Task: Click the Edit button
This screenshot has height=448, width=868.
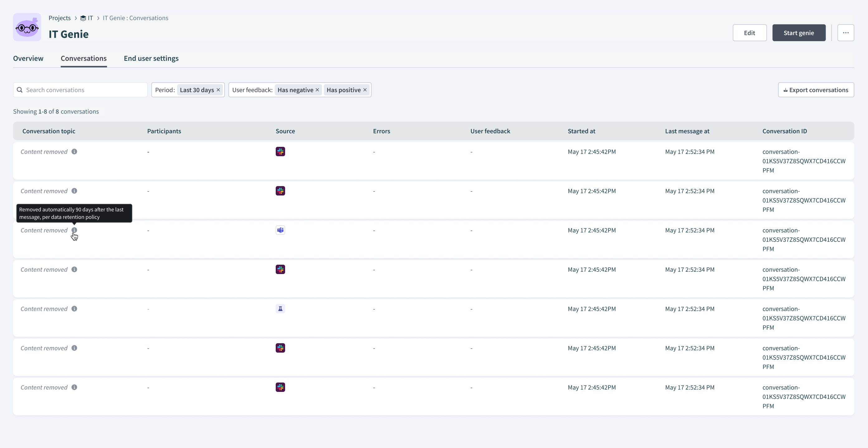Action: coord(749,33)
